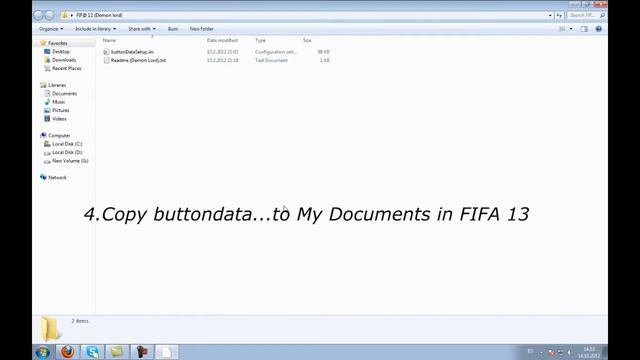Select the Readme (Demon Lord).txt file name
Image resolution: width=640 pixels, height=360 pixels.
[x=138, y=60]
